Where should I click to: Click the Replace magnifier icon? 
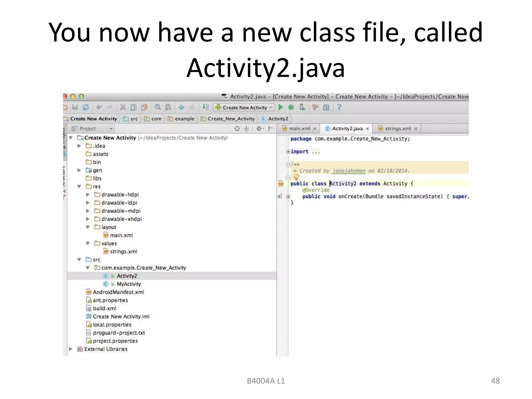[168, 107]
